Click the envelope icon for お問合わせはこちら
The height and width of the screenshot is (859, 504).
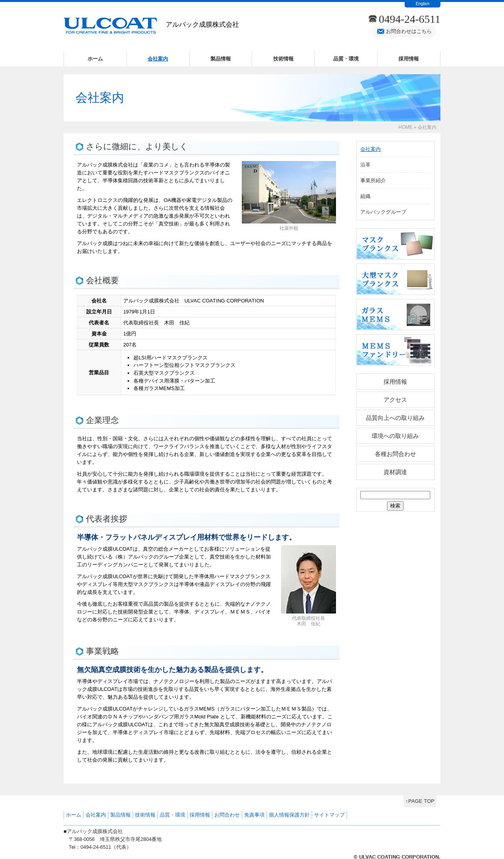click(380, 31)
